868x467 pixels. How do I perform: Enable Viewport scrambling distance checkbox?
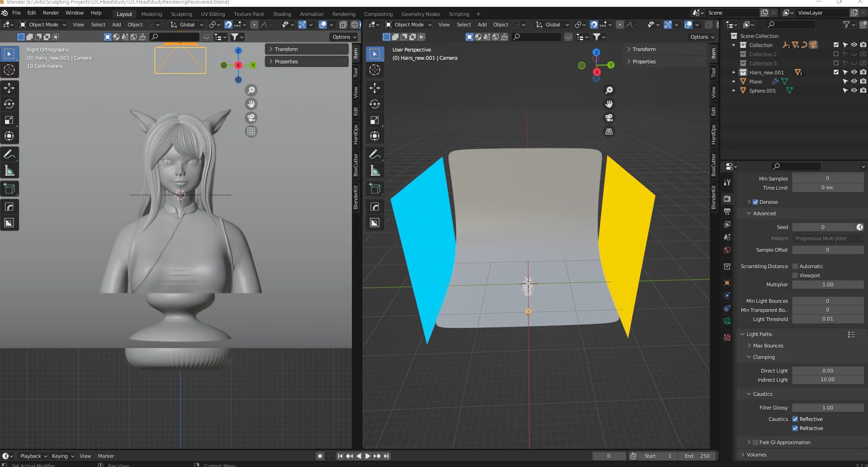795,275
